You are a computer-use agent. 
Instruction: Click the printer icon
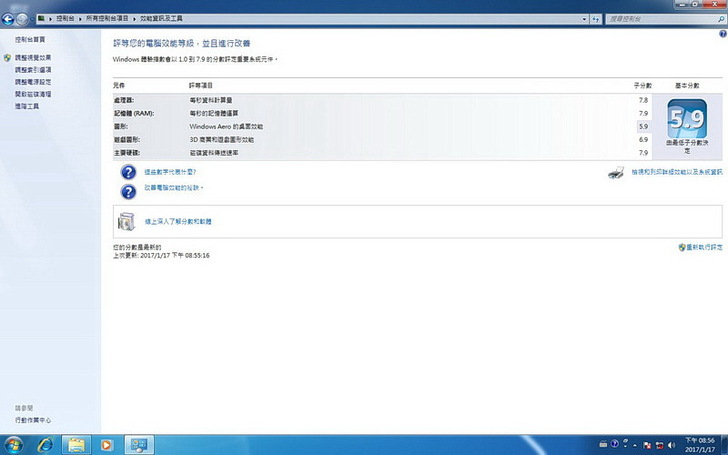pos(616,173)
